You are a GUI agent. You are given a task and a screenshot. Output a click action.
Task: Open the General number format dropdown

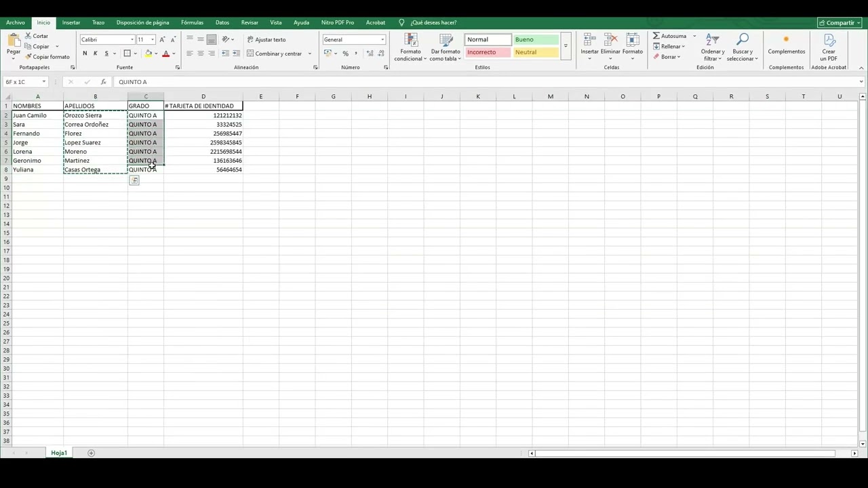pos(382,39)
